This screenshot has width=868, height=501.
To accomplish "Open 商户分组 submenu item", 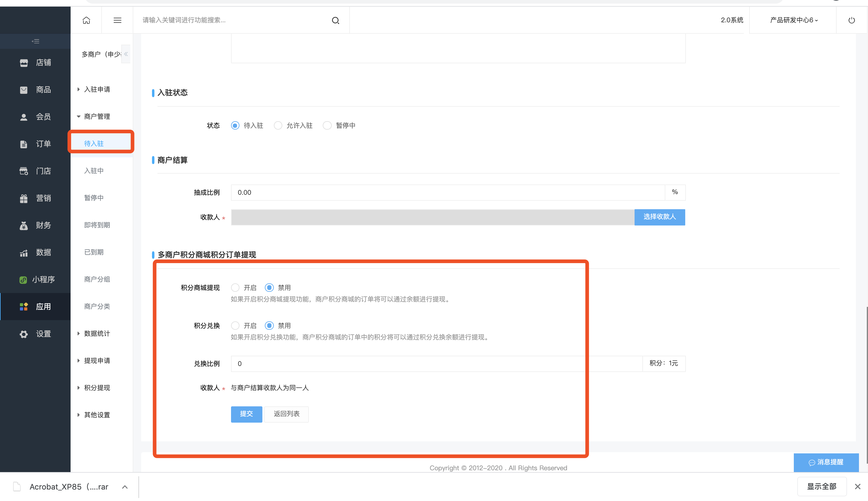I will pyautogui.click(x=97, y=279).
